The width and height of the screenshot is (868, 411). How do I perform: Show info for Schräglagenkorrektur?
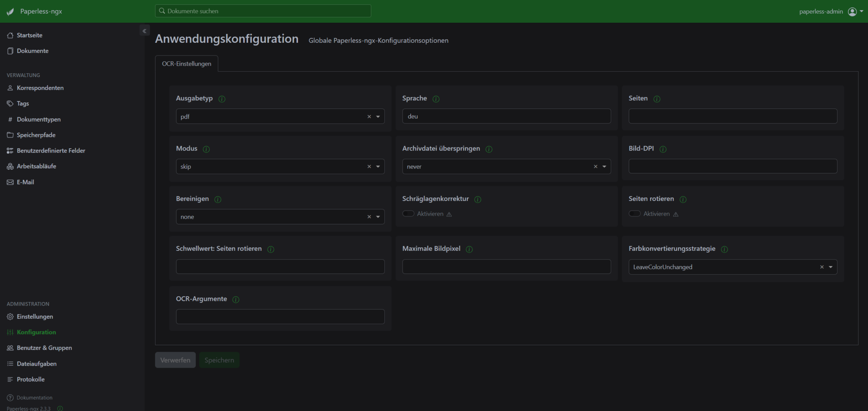[478, 199]
